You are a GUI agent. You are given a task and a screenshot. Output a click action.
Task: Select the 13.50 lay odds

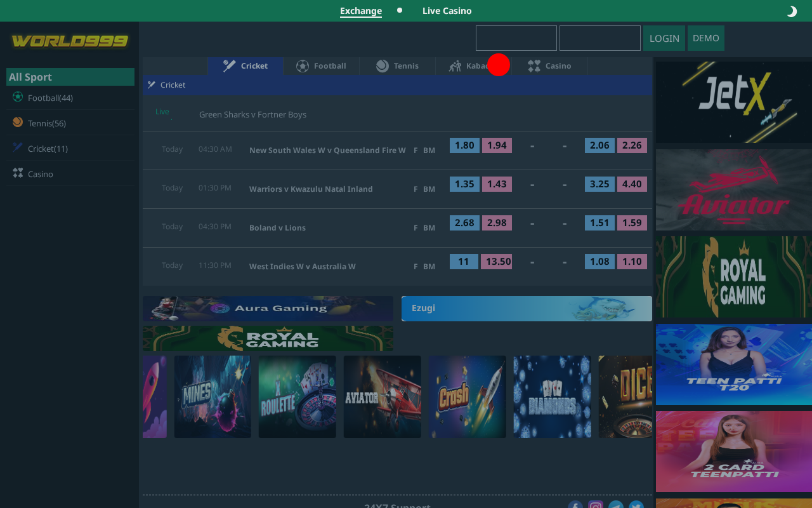497,262
